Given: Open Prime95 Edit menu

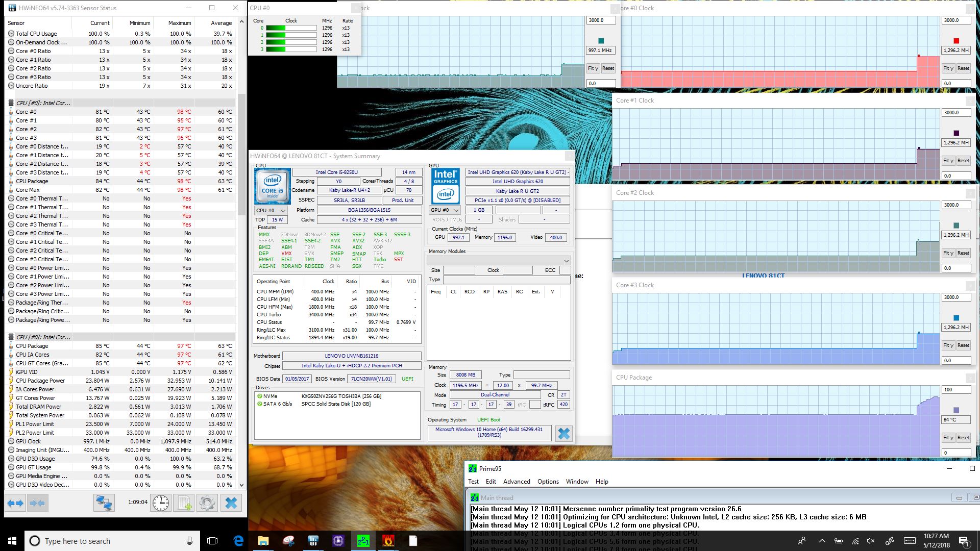Looking at the screenshot, I should (x=491, y=482).
